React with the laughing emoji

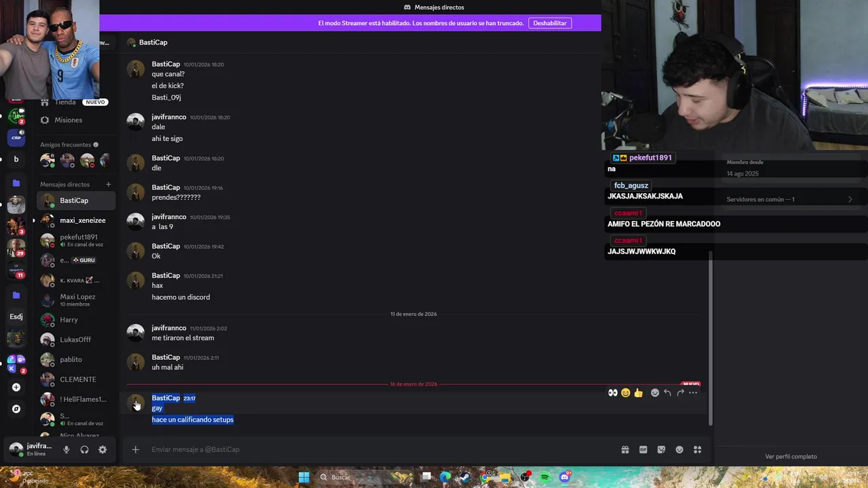(x=626, y=392)
